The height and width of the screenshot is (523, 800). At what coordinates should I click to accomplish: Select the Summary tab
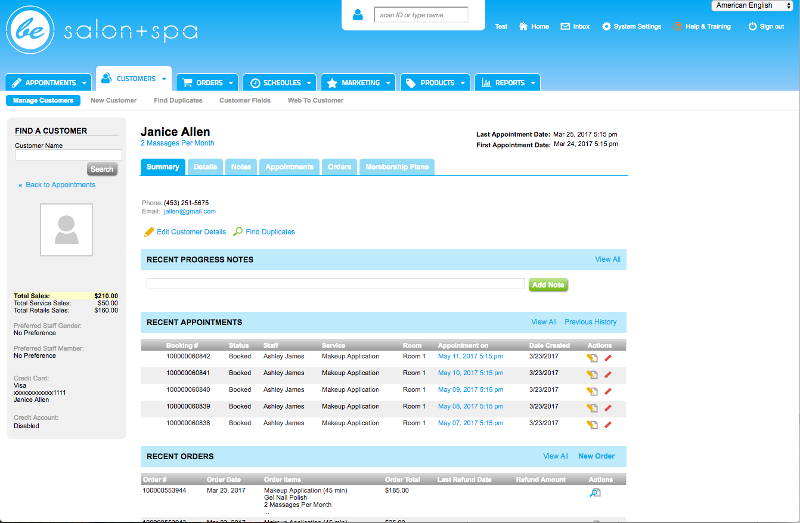pyautogui.click(x=163, y=167)
